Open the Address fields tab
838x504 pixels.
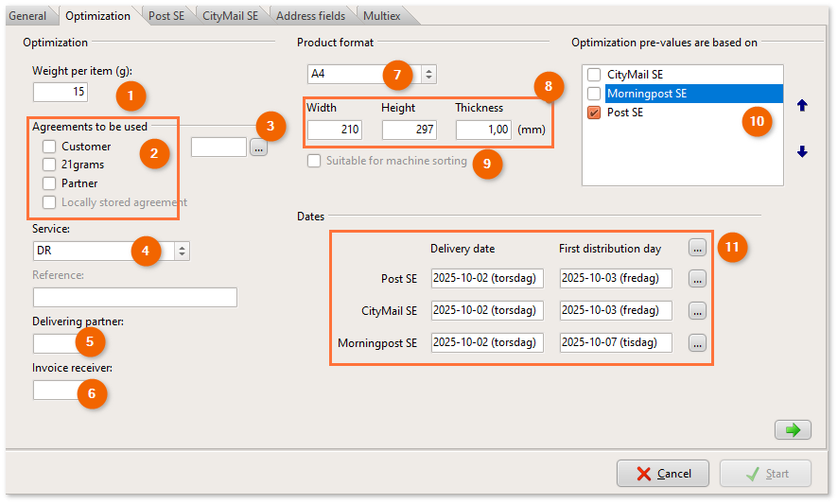click(310, 16)
